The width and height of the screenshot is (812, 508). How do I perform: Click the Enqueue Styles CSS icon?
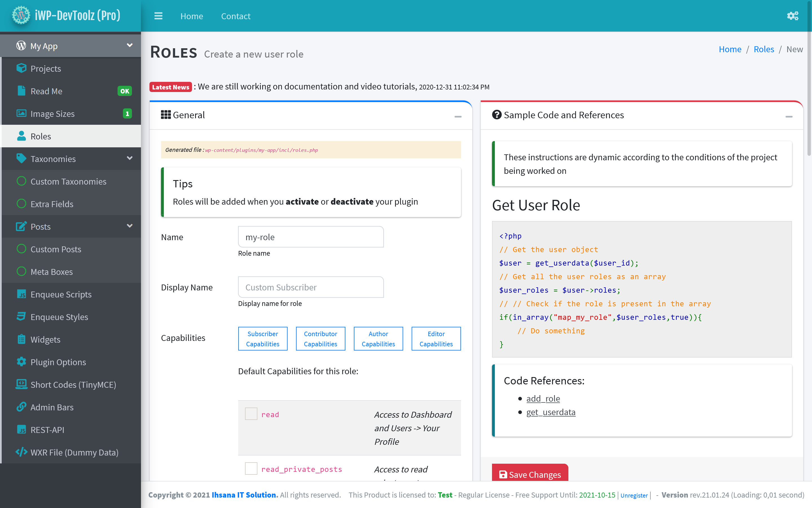(x=21, y=316)
